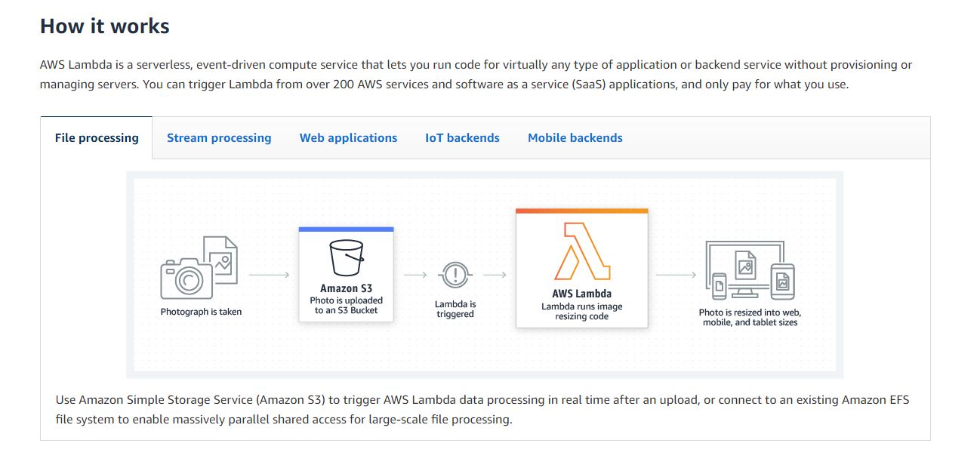
Task: Open the Web applications tab
Action: [349, 137]
